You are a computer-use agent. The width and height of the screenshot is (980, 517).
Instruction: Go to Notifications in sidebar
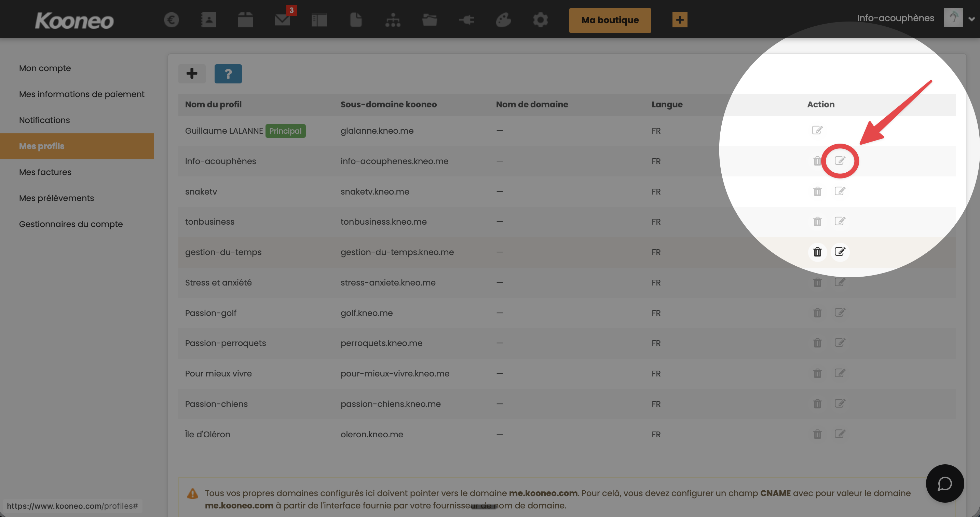pyautogui.click(x=44, y=120)
